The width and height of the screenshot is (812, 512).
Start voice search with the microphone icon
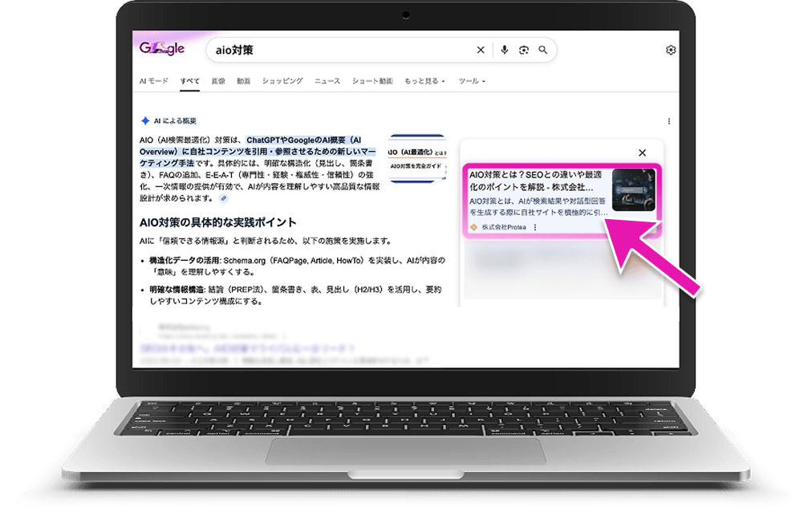(x=504, y=50)
